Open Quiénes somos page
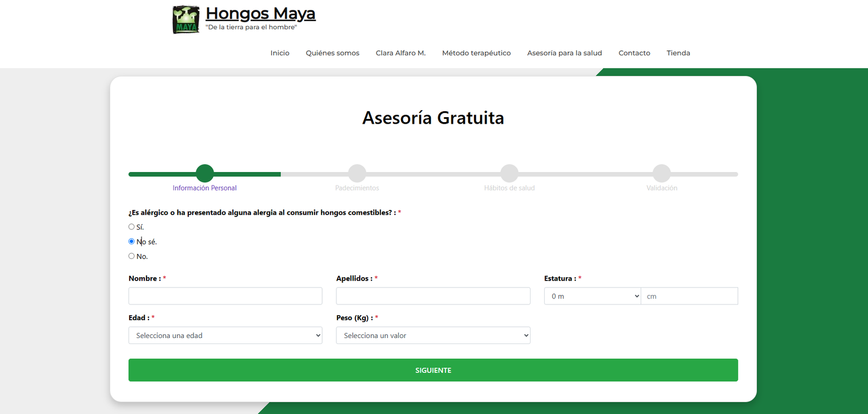The image size is (868, 414). tap(333, 53)
